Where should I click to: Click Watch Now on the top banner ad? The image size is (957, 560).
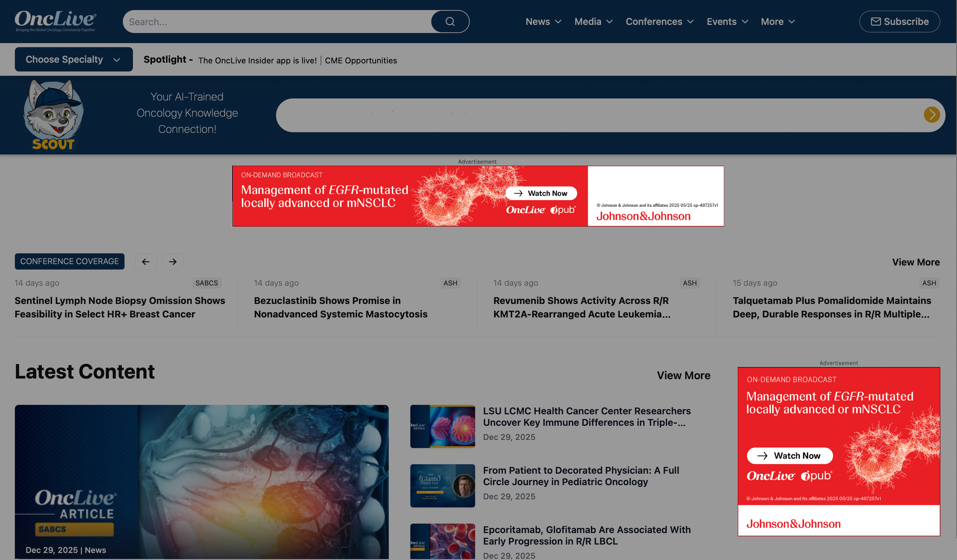pos(541,193)
